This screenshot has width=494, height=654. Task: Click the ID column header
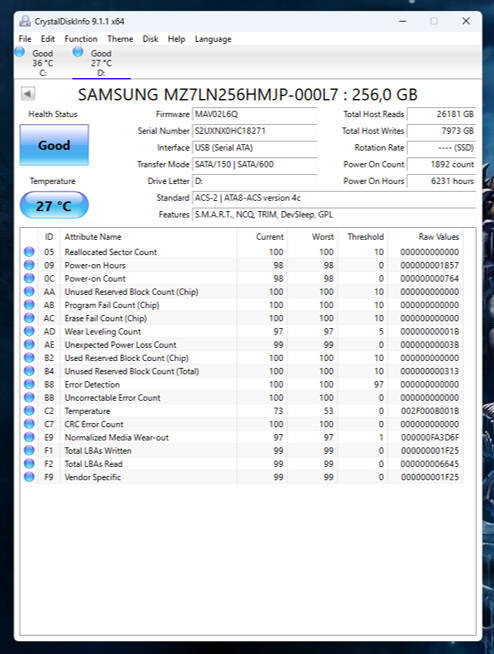[49, 237]
